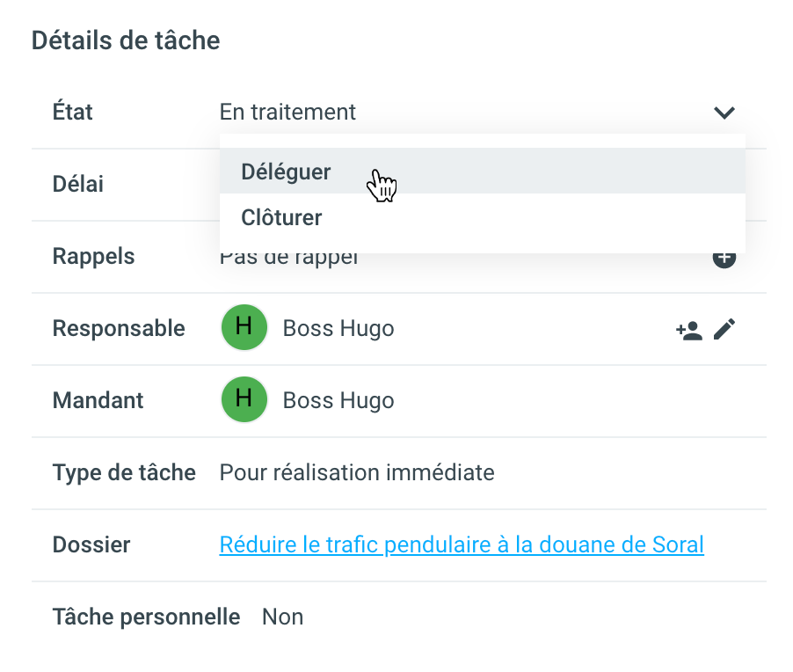Click the État field label
This screenshot has height=672, width=793.
click(x=73, y=113)
